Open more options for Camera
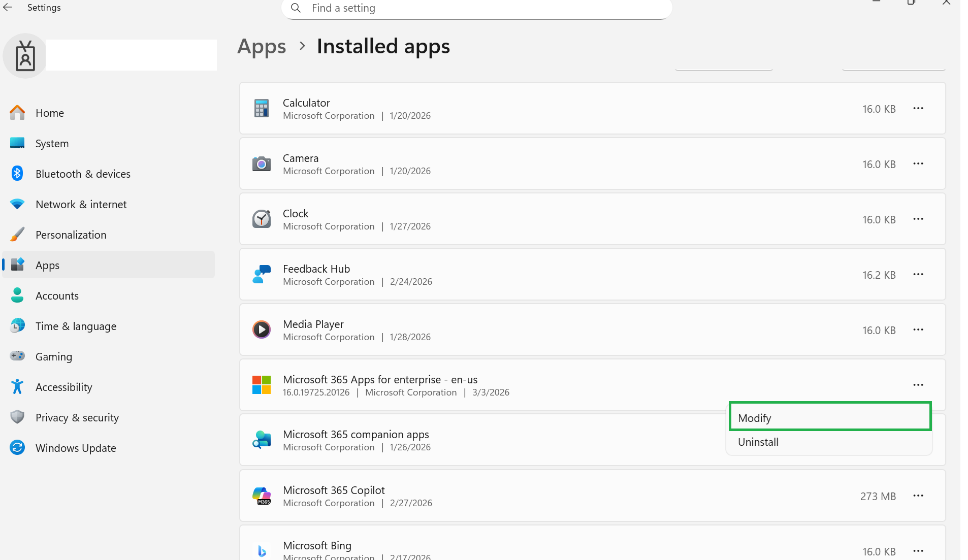This screenshot has width=968, height=560. pyautogui.click(x=918, y=164)
